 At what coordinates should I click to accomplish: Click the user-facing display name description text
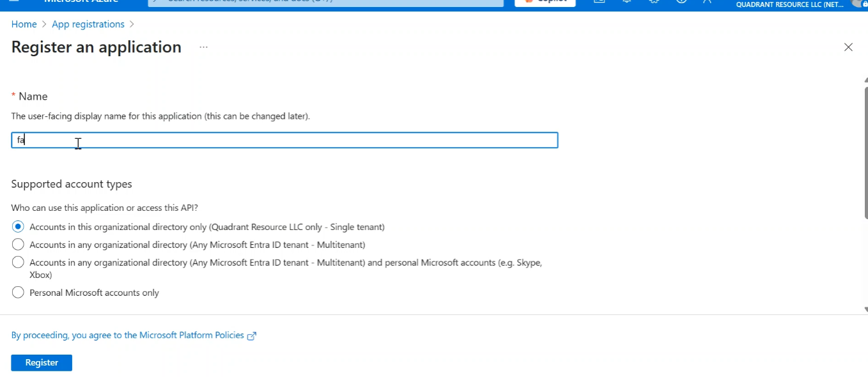coord(160,116)
